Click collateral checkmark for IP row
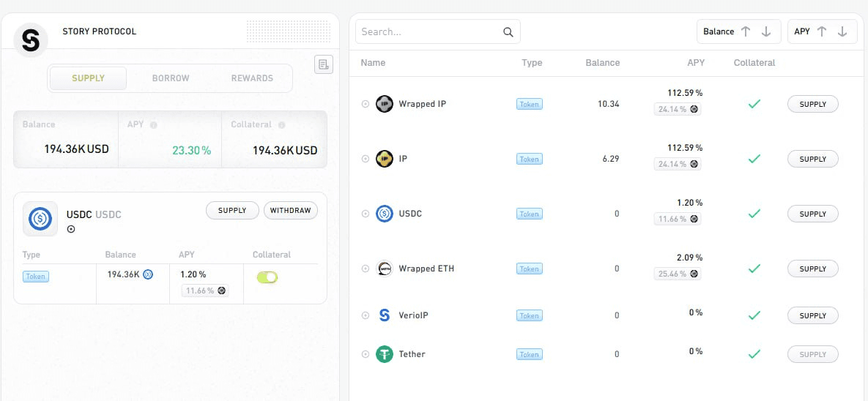The width and height of the screenshot is (868, 401). coord(754,159)
